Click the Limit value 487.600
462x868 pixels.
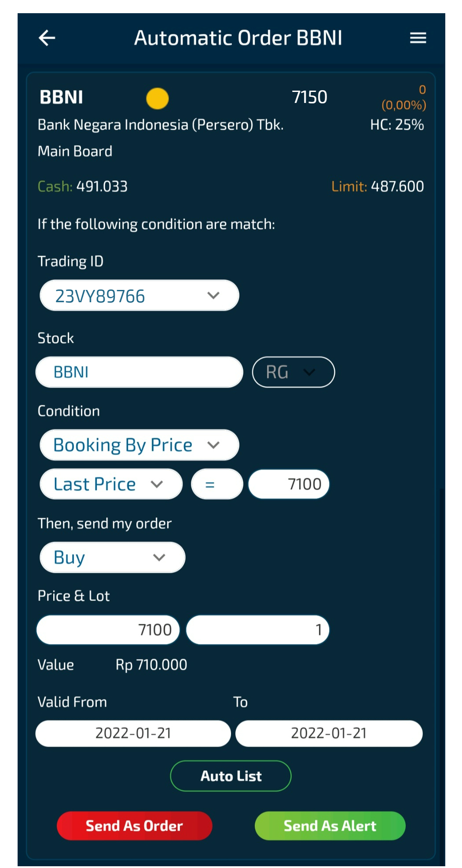coord(378,187)
